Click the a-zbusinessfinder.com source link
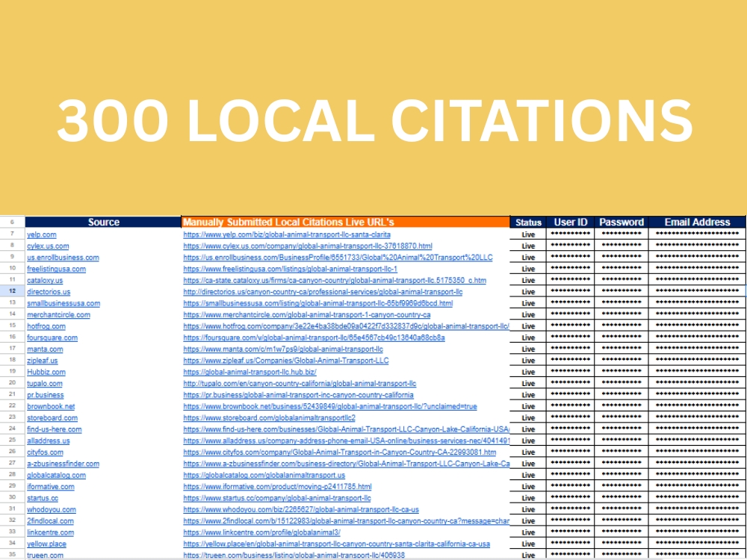The image size is (747, 560). pyautogui.click(x=63, y=464)
